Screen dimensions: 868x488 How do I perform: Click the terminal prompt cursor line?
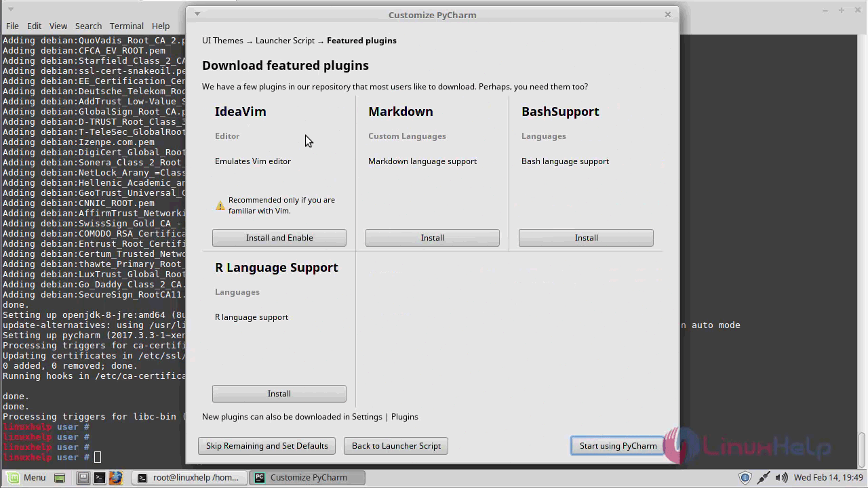point(52,457)
